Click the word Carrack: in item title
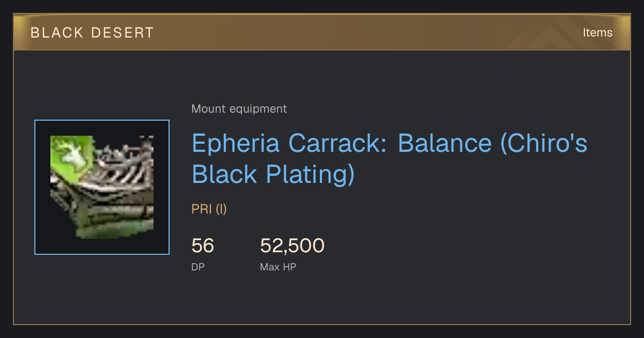The height and width of the screenshot is (338, 644). pos(339,143)
